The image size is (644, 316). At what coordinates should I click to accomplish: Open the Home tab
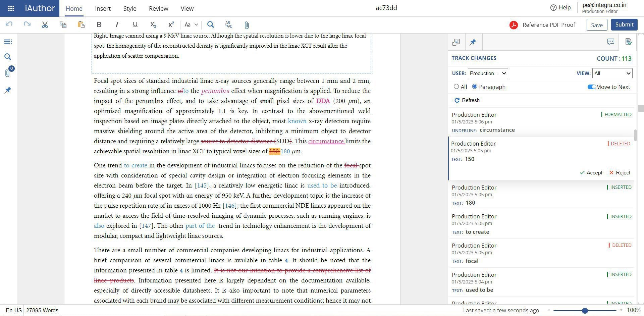pos(74,8)
